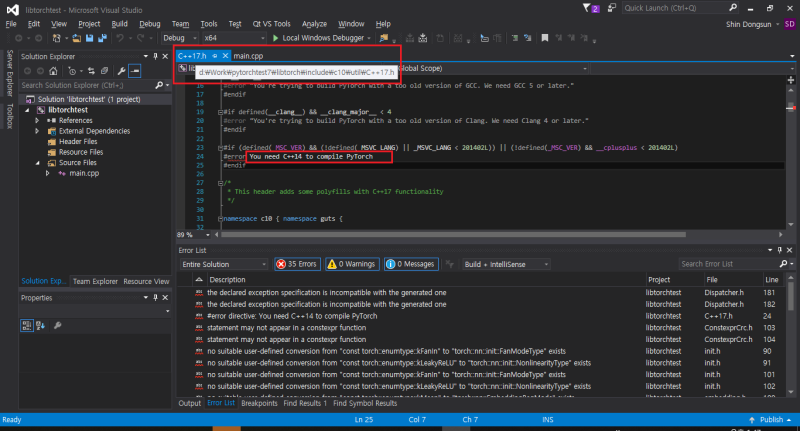Open the Analyze menu
The width and height of the screenshot is (800, 431).
click(x=314, y=24)
